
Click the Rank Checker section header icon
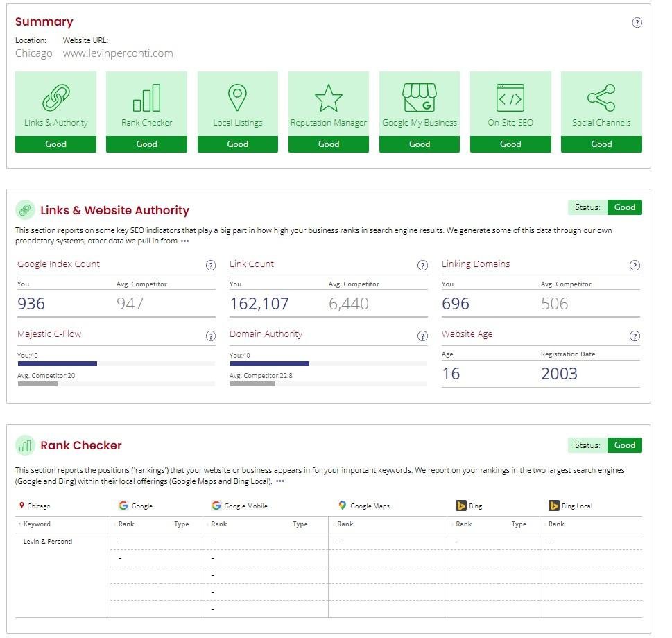coord(25,446)
